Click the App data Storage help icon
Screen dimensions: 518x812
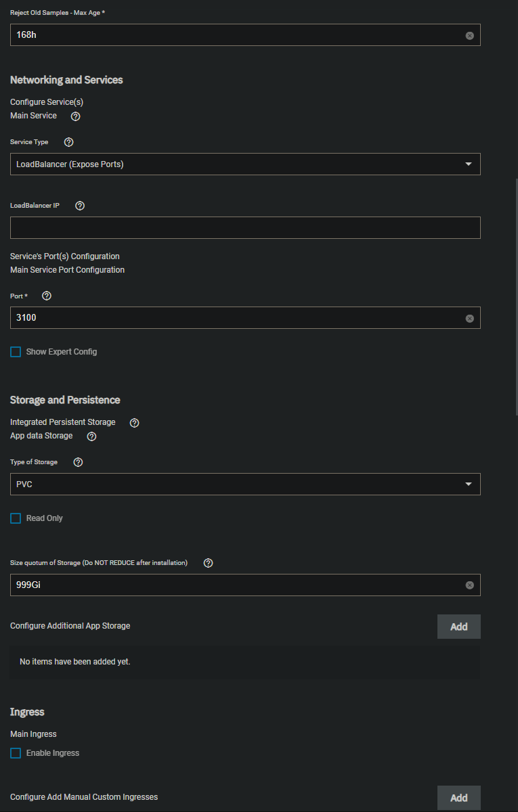pos(91,436)
